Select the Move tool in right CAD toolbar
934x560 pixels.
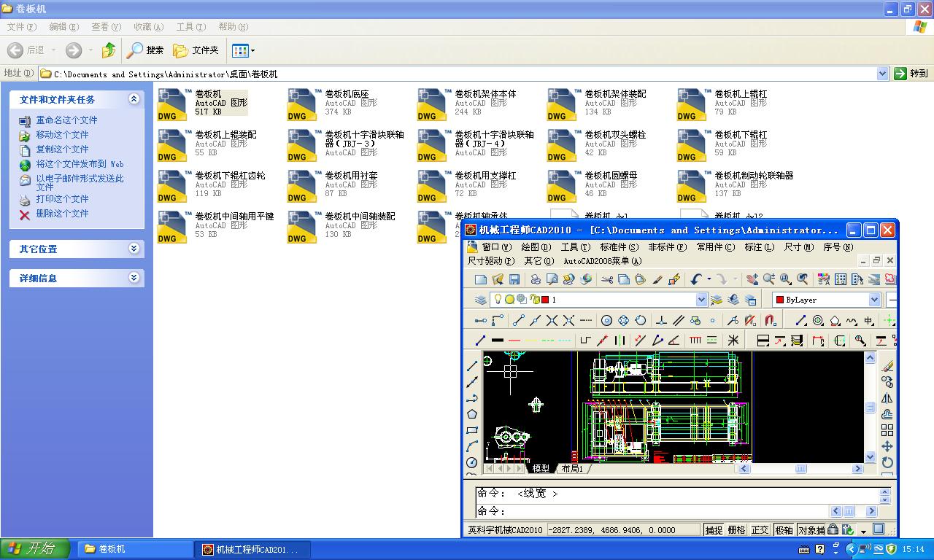(x=887, y=446)
